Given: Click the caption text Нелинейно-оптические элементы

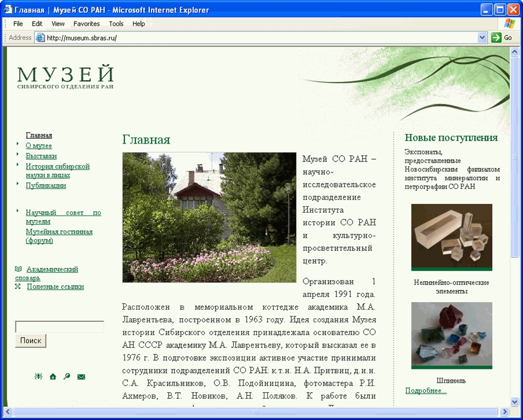Looking at the screenshot, I should coord(452,286).
